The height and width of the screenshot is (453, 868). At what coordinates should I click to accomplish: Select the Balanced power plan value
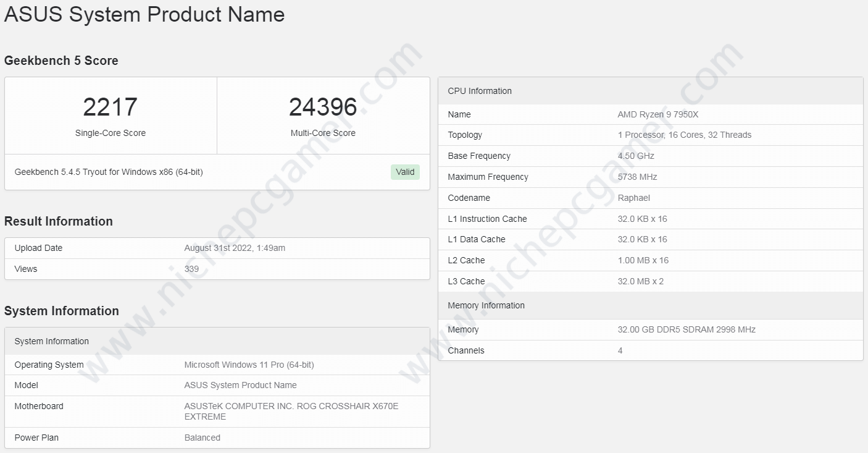202,438
